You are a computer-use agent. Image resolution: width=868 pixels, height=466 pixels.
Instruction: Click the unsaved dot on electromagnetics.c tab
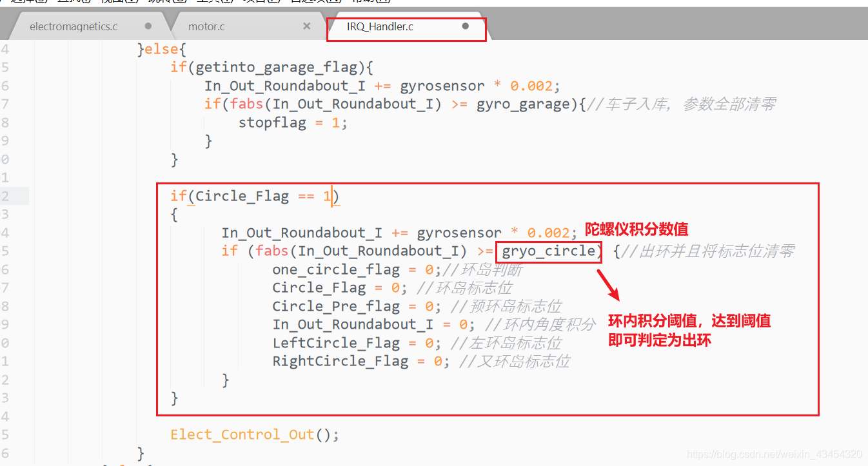tap(148, 26)
